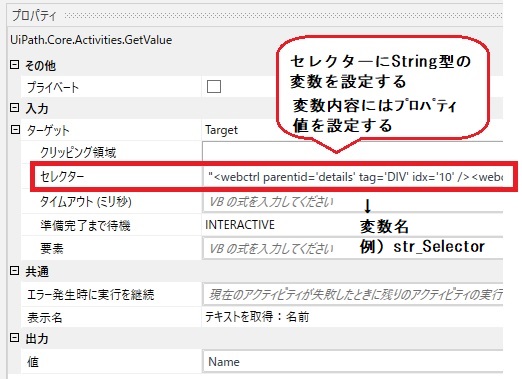Screen dimensions: 522x379
Task: Click the クリッピング領域 input field
Action: pyautogui.click(x=353, y=152)
